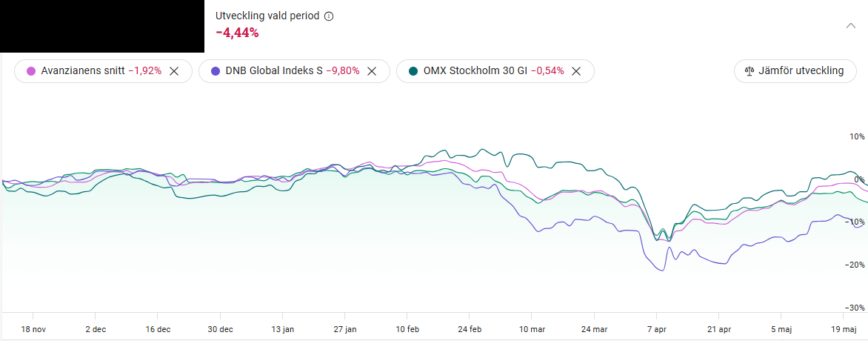Click the 7 apr date on the axis
868x341 pixels.
click(657, 329)
